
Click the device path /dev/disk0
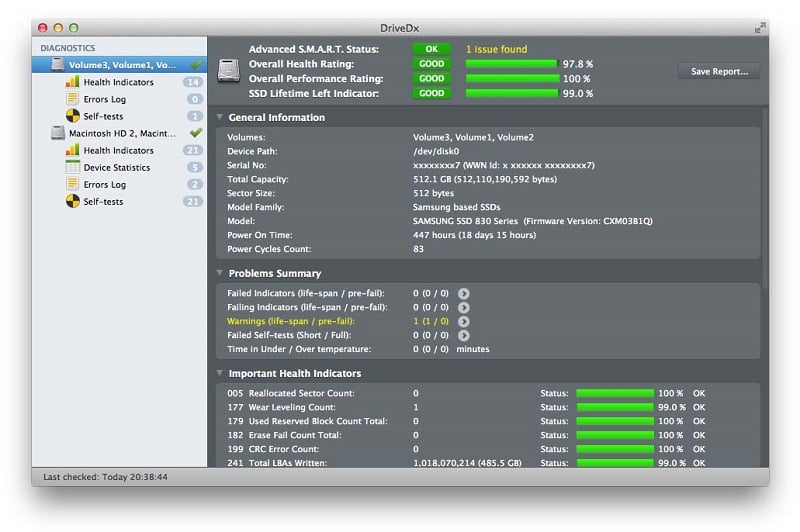click(x=436, y=151)
